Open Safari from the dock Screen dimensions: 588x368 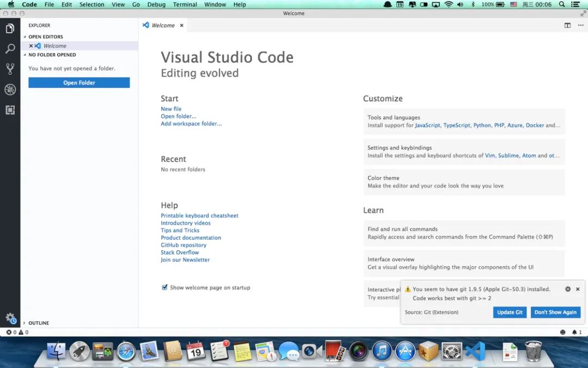pos(126,352)
